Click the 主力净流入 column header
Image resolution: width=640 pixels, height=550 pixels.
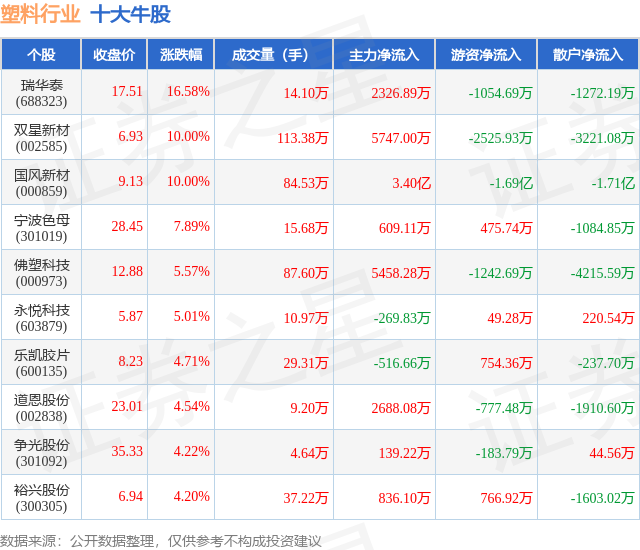tap(384, 55)
